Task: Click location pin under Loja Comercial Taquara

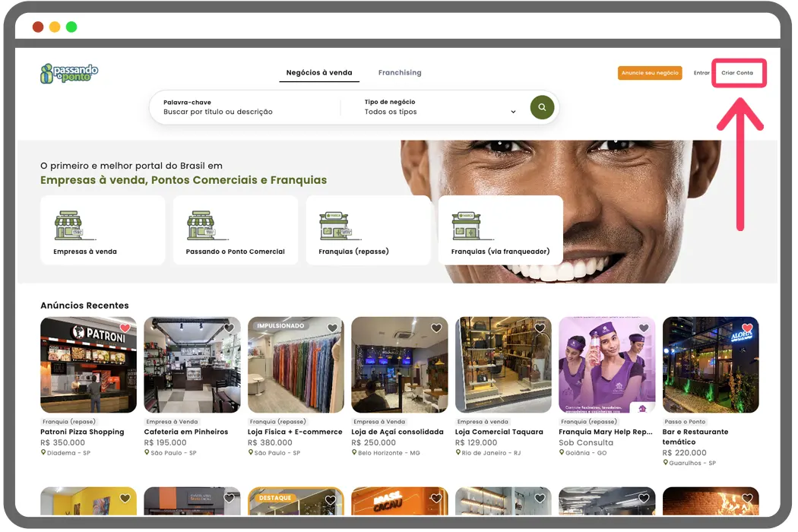Action: [x=458, y=452]
